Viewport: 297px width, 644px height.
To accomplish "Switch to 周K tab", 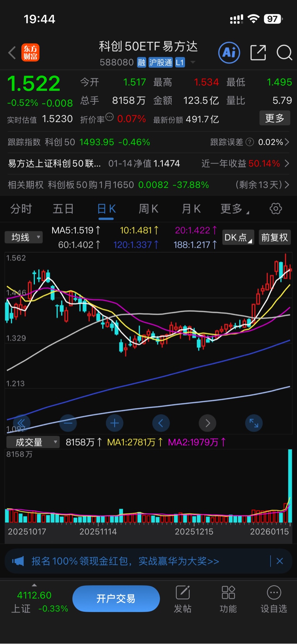I will point(148,209).
